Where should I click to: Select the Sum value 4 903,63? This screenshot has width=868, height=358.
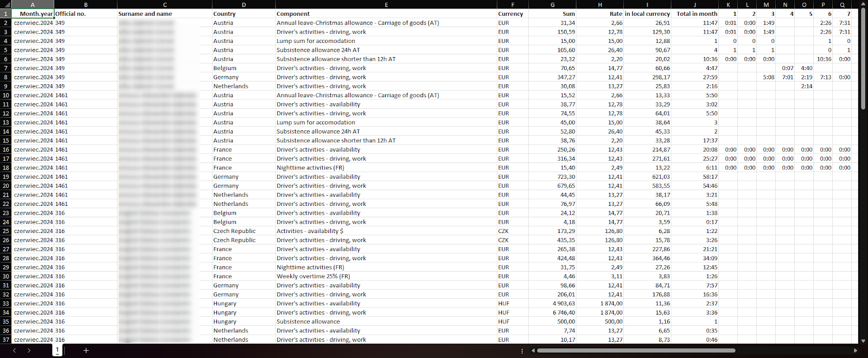[x=553, y=304]
